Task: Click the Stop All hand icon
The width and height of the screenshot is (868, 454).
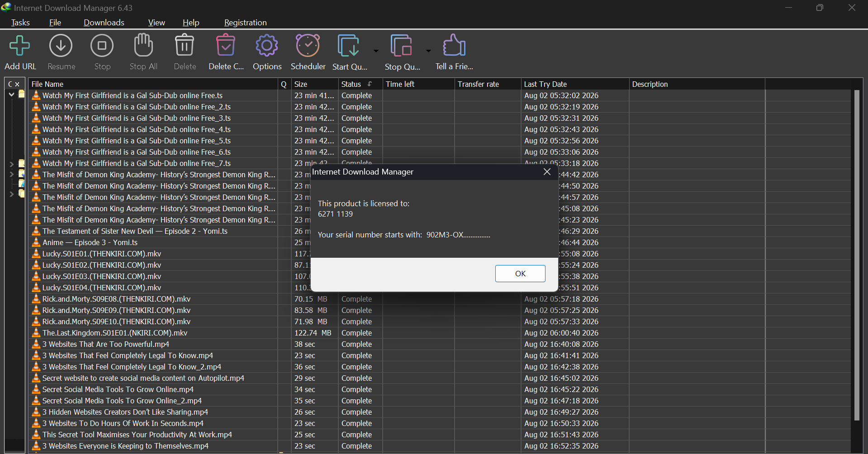Action: (143, 45)
